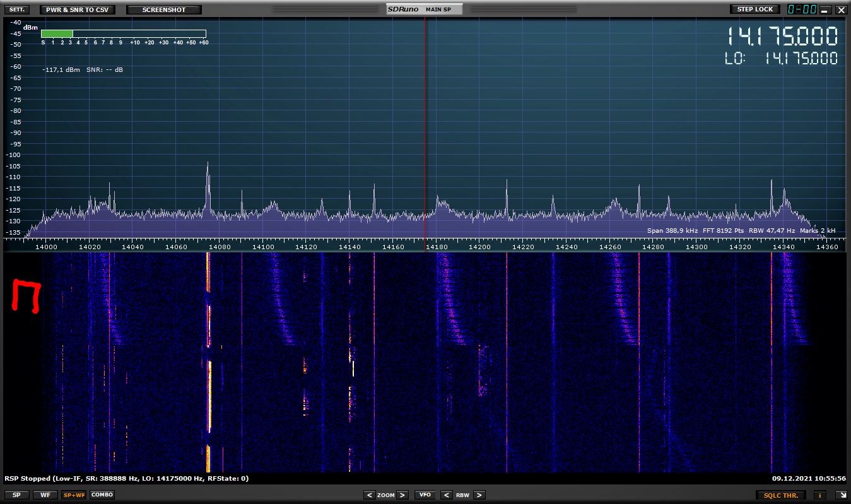
Task: Switch to SP spectrum-only view
Action: pyautogui.click(x=16, y=495)
